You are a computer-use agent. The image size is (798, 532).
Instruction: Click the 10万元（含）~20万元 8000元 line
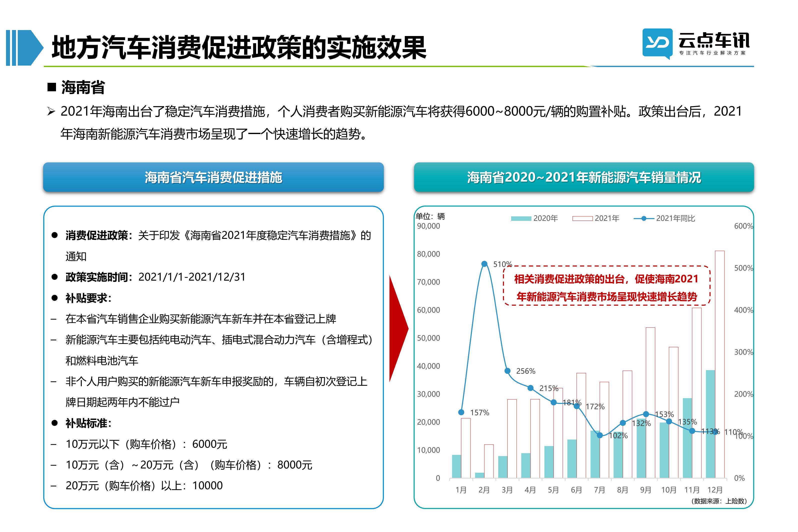pyautogui.click(x=189, y=464)
